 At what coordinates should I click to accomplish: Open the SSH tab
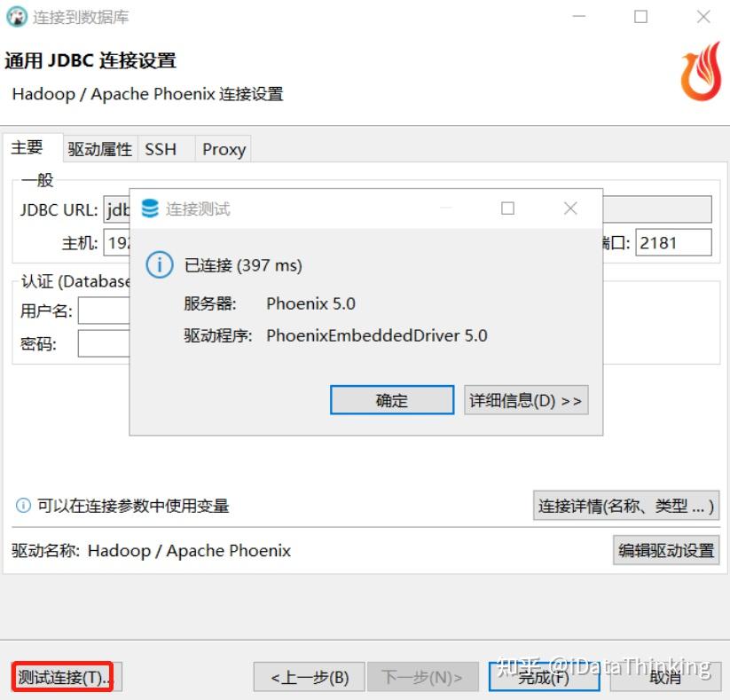161,149
